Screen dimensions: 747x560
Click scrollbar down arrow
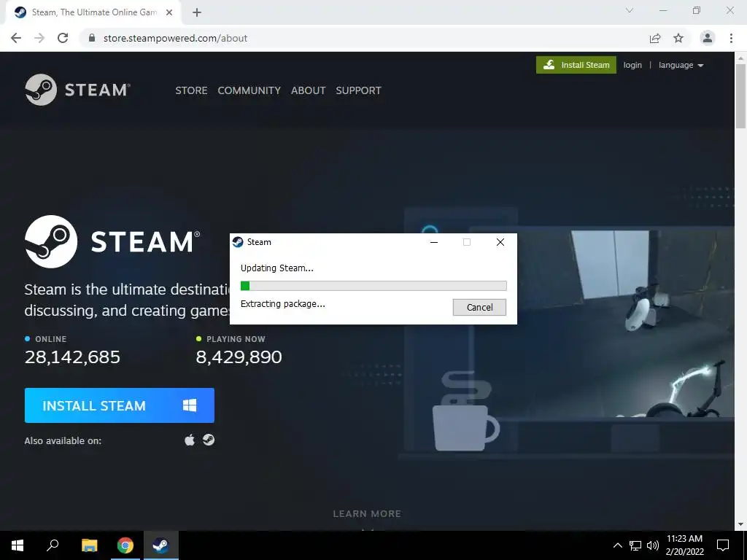740,524
